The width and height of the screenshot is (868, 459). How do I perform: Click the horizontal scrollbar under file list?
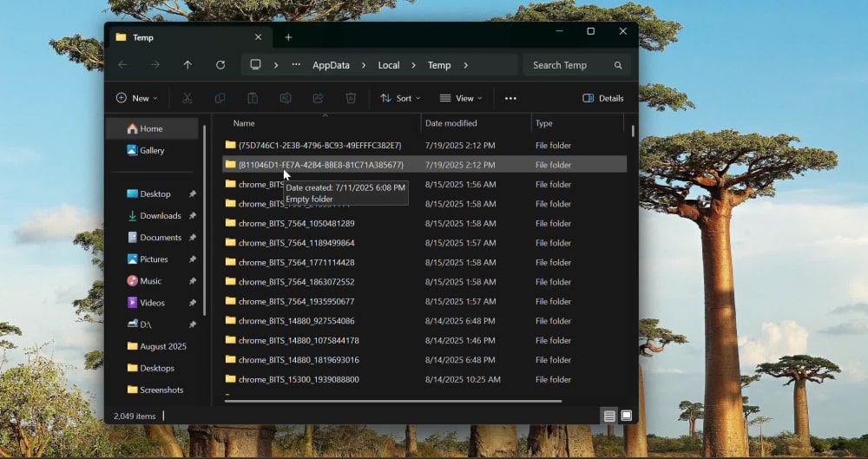pyautogui.click(x=393, y=401)
